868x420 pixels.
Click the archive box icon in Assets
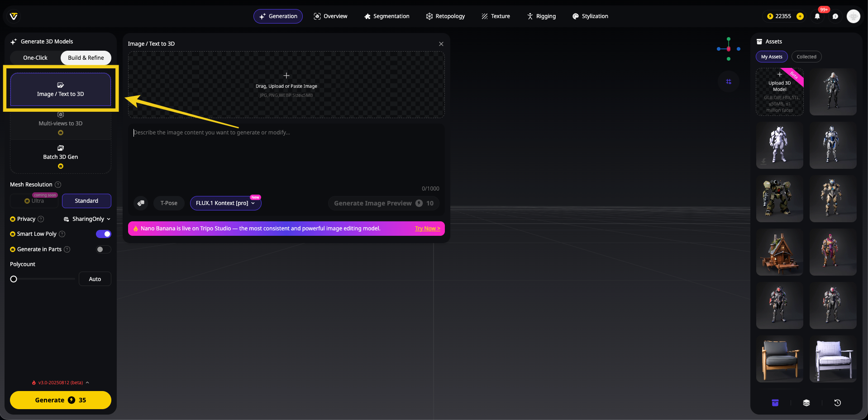pyautogui.click(x=775, y=403)
